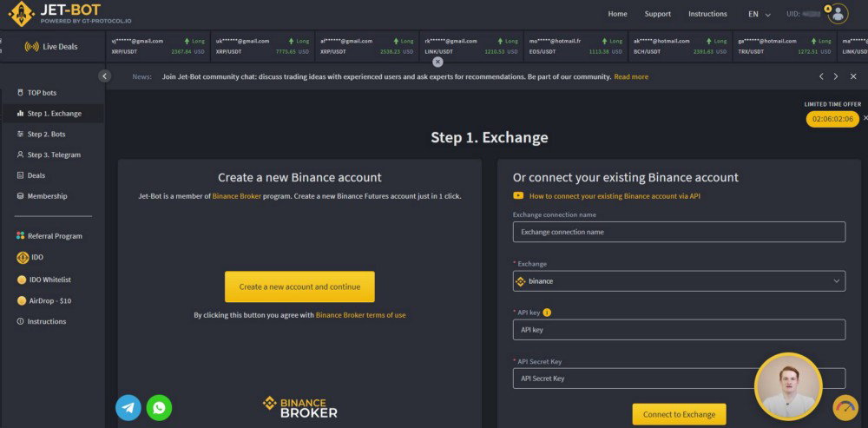This screenshot has height=428, width=868.
Task: Select Step 1. Exchange in sidebar
Action: (52, 114)
